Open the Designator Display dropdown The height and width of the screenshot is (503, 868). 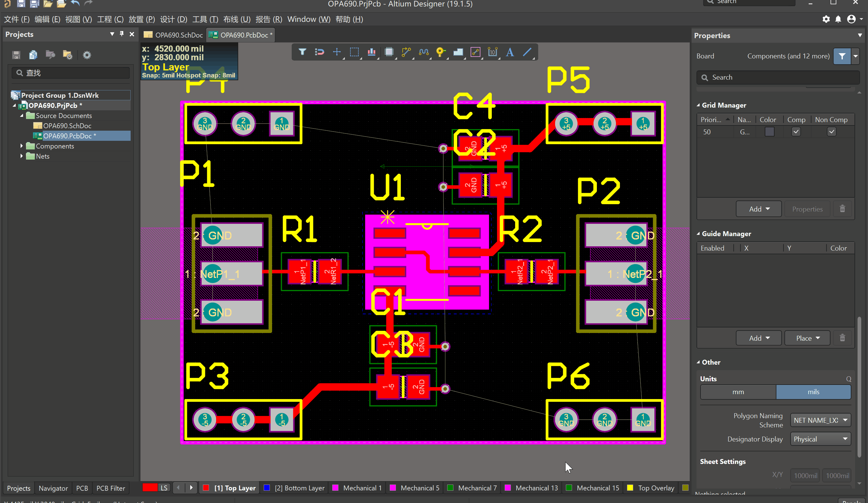[820, 439]
